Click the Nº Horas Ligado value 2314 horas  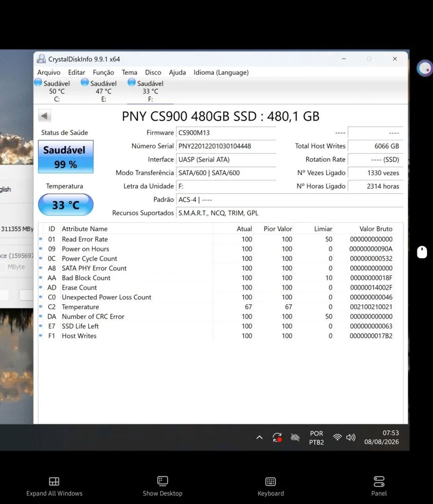376,186
